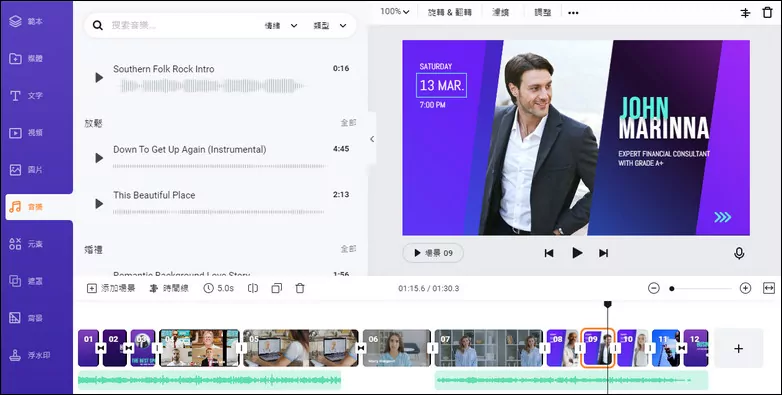
Task: Open transition between scenes 11 and 12
Action: [682, 348]
